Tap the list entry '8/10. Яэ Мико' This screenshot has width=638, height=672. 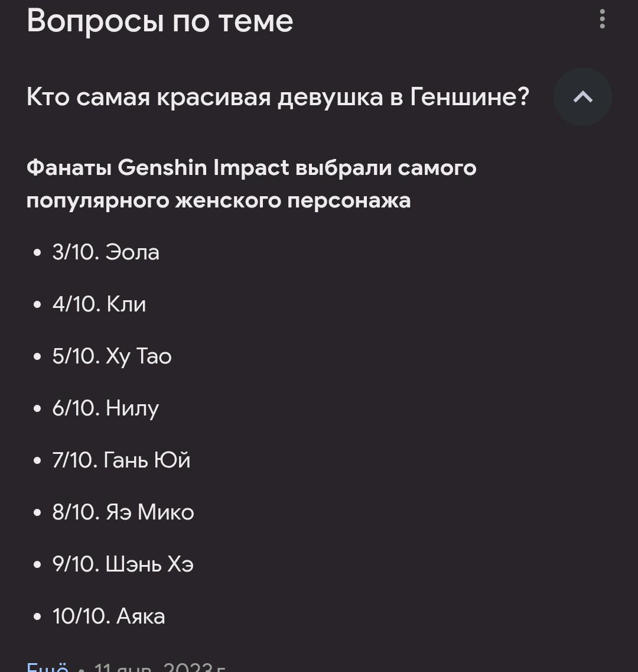[123, 512]
